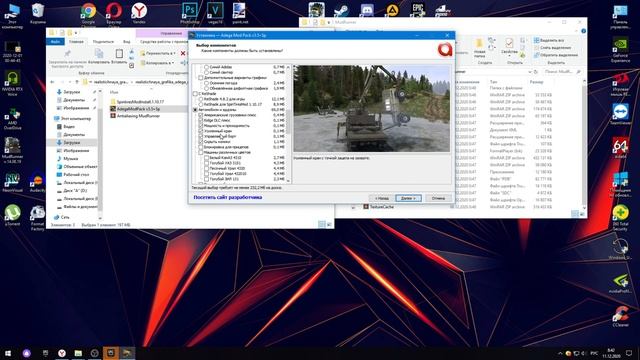The width and height of the screenshot is (640, 360).
Task: Open Copy To dropdown in Explorer ribbon
Action: 157,63
